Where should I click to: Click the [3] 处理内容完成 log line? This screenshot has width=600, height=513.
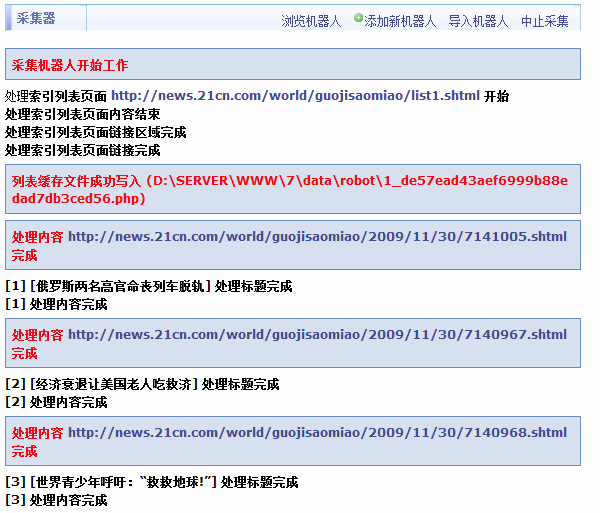click(56, 499)
